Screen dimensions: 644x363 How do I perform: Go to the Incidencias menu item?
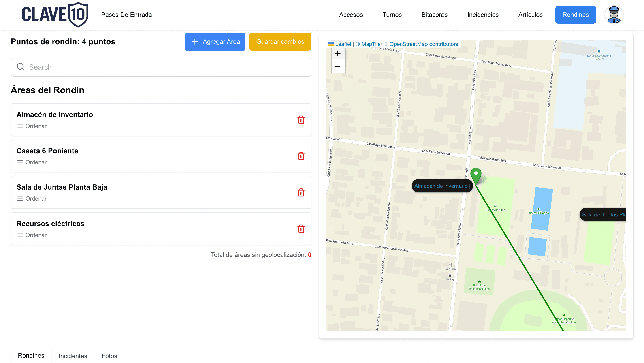(x=483, y=15)
